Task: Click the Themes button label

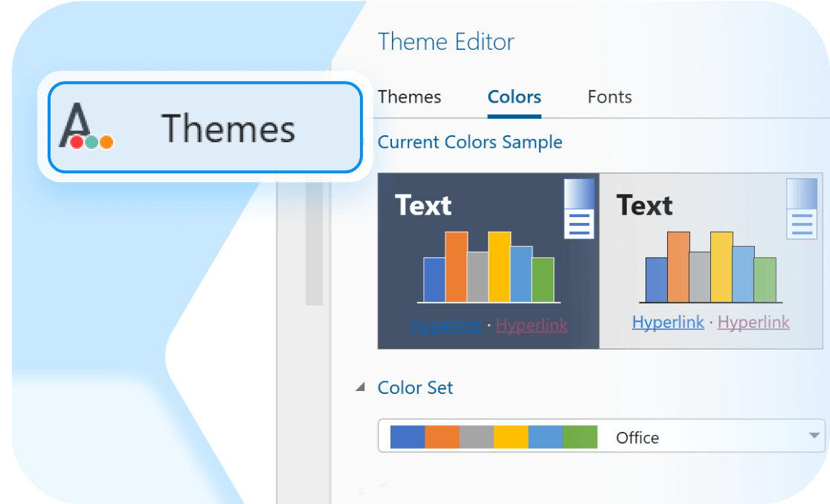Action: 228,128
